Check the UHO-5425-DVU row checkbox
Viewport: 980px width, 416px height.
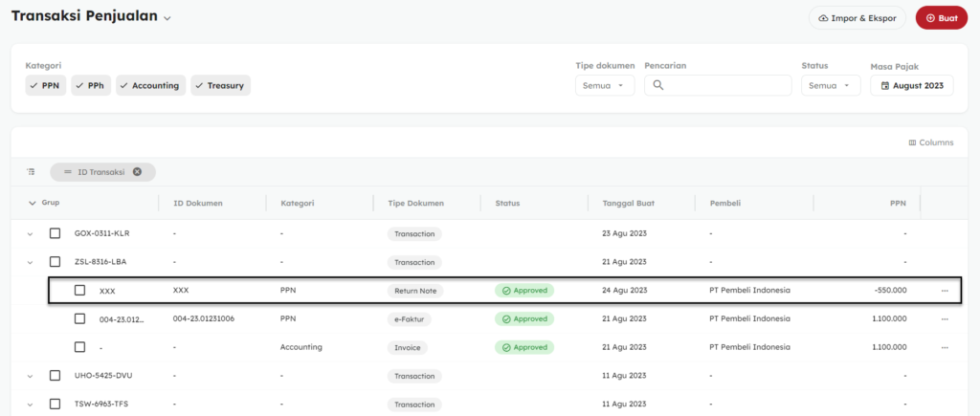(x=55, y=376)
